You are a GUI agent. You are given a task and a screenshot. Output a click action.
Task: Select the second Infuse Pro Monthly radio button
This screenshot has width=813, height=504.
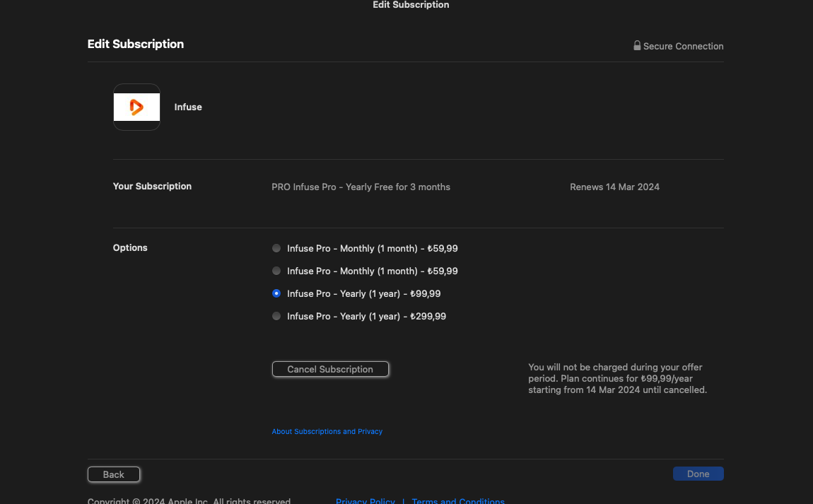276,271
